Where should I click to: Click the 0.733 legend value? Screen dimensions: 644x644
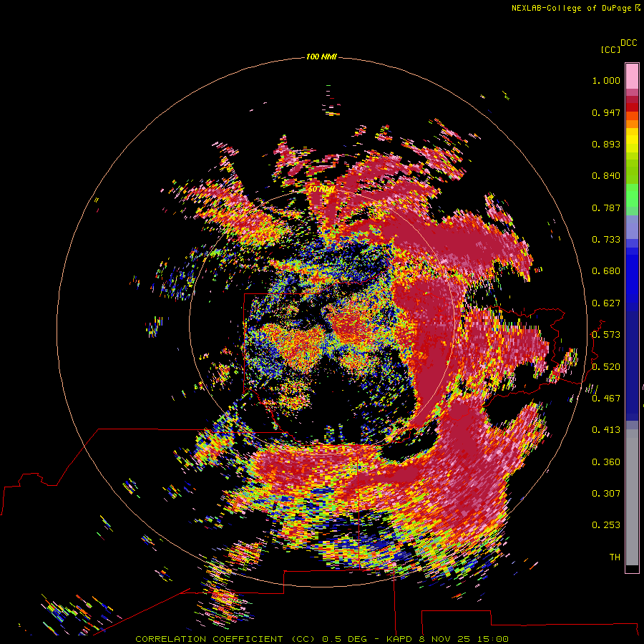[x=606, y=240]
